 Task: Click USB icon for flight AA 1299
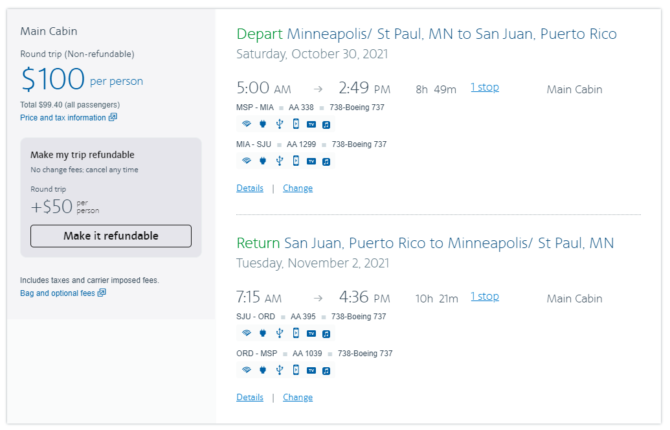tap(279, 161)
